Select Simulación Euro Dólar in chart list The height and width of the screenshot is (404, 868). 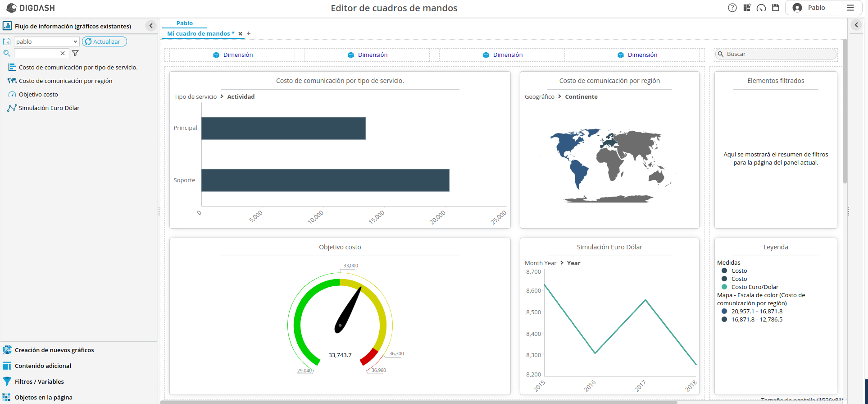(49, 108)
